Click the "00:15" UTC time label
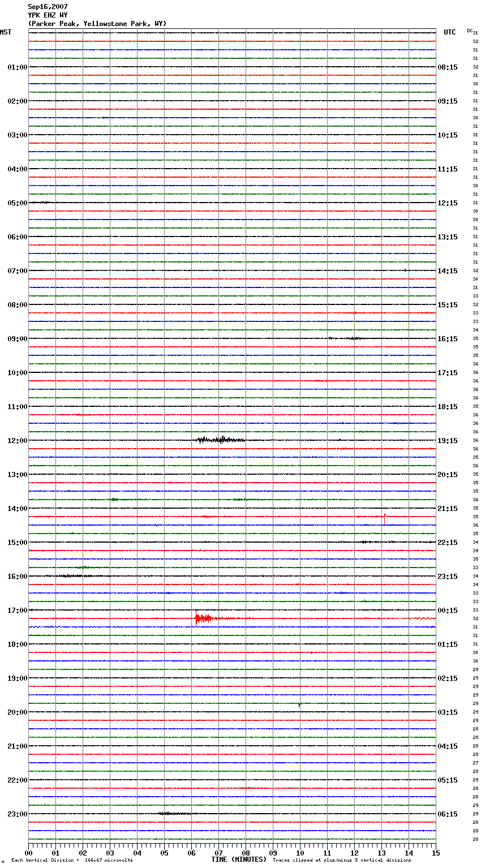The width and height of the screenshot is (481, 868). click(448, 611)
